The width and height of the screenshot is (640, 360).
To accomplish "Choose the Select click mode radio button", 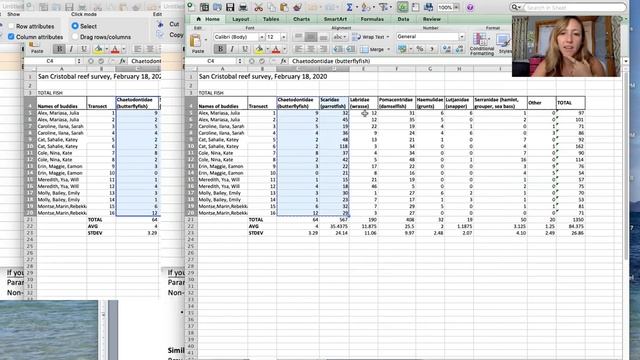I will 75,26.
